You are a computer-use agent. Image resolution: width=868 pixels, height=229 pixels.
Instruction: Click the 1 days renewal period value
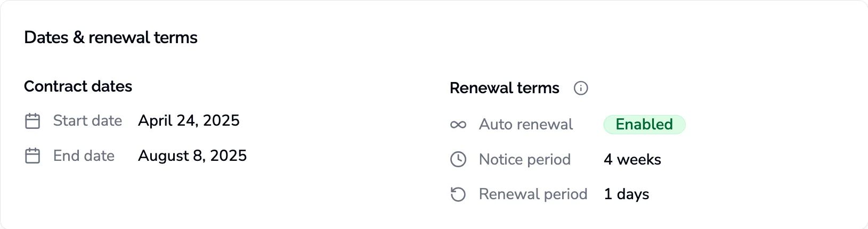point(626,194)
